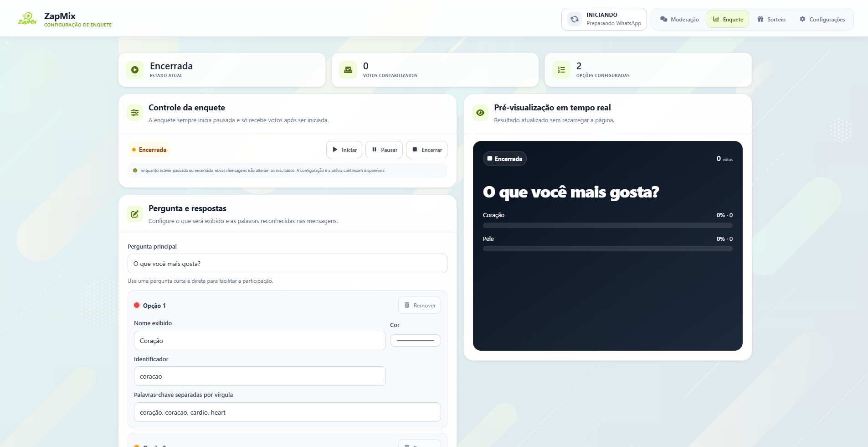The height and width of the screenshot is (447, 868).
Task: Click the edit icon beside Pergunta e respostas
Action: pyautogui.click(x=135, y=213)
